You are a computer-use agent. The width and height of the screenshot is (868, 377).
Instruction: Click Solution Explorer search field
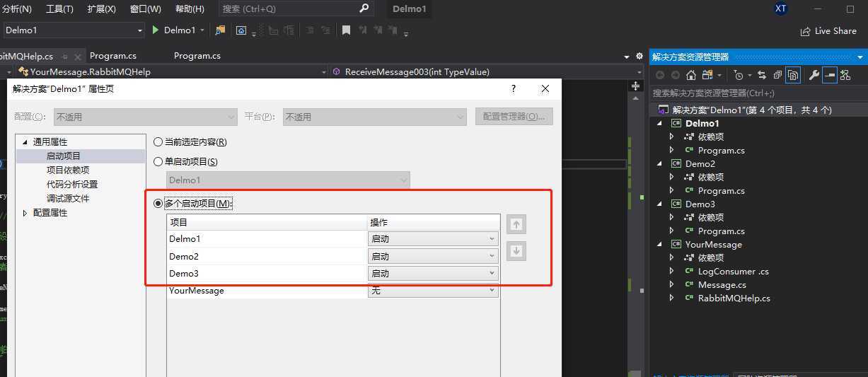coord(758,93)
